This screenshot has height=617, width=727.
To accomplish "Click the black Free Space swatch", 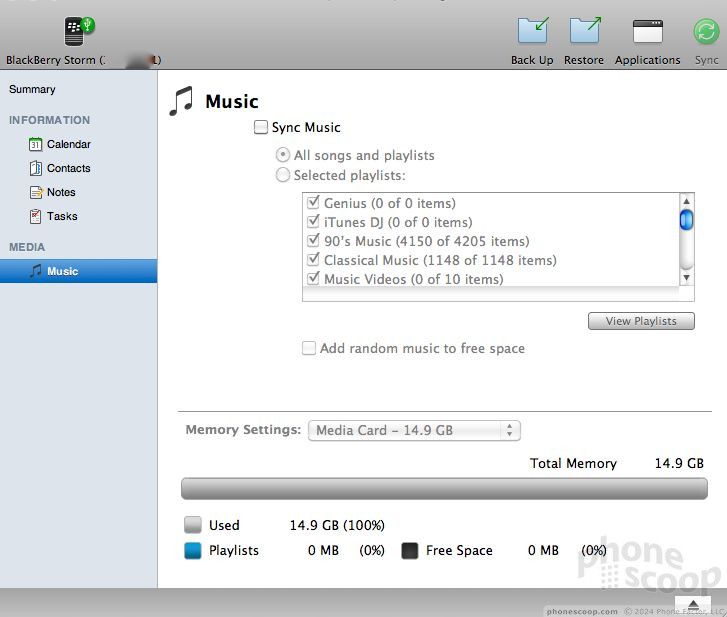I will 409,550.
